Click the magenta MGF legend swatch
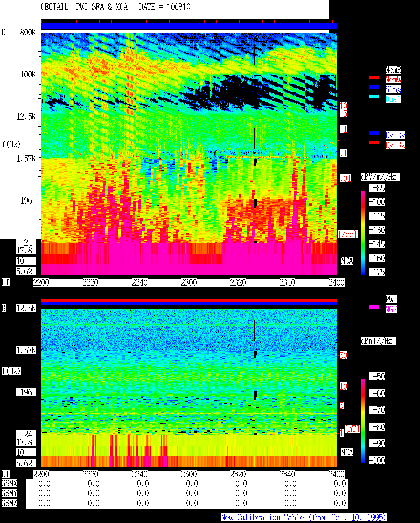 374,307
